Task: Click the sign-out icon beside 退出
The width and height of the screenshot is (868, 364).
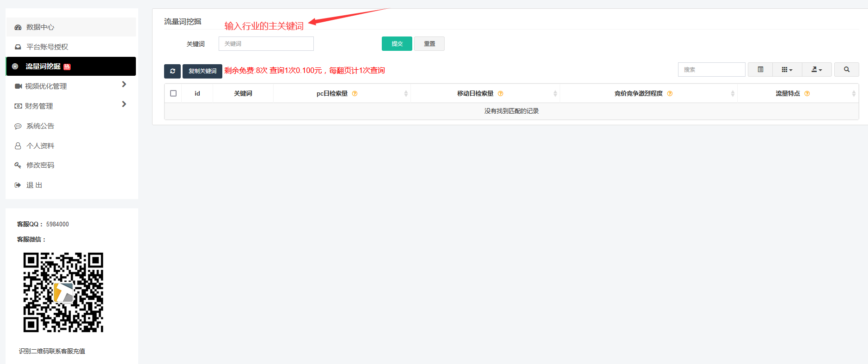Action: pyautogui.click(x=18, y=185)
